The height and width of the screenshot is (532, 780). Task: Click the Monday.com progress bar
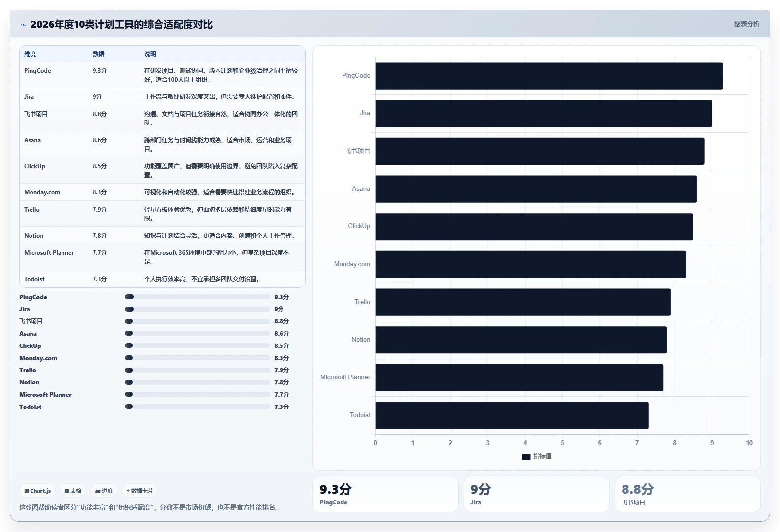197,358
